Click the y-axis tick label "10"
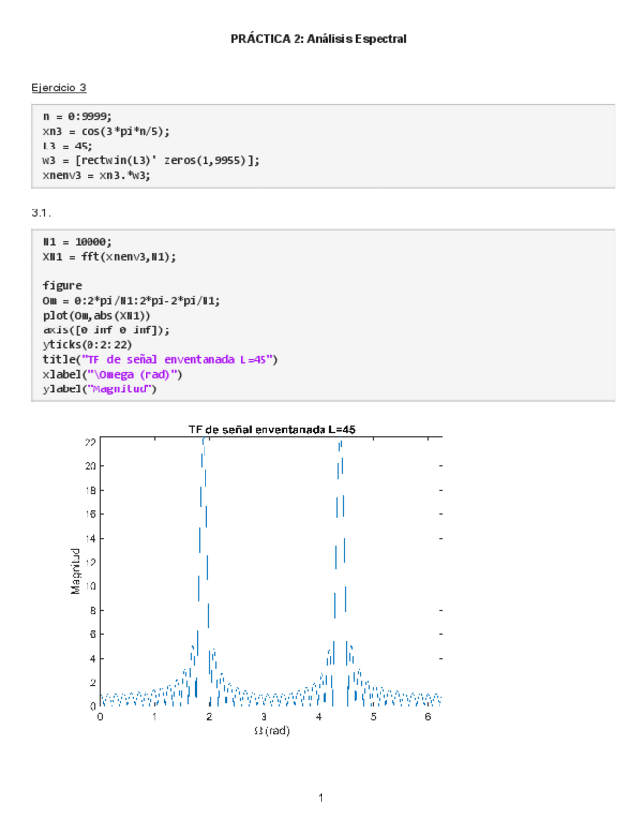 (x=90, y=586)
